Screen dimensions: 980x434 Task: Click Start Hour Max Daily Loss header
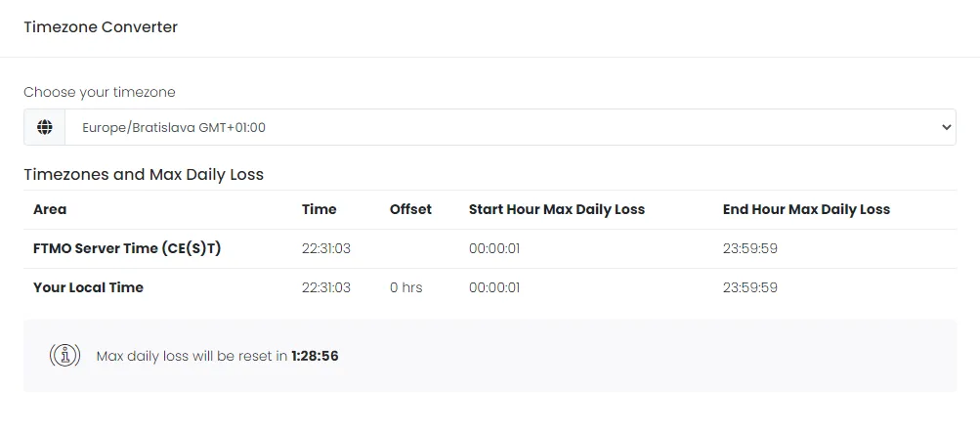pos(557,209)
